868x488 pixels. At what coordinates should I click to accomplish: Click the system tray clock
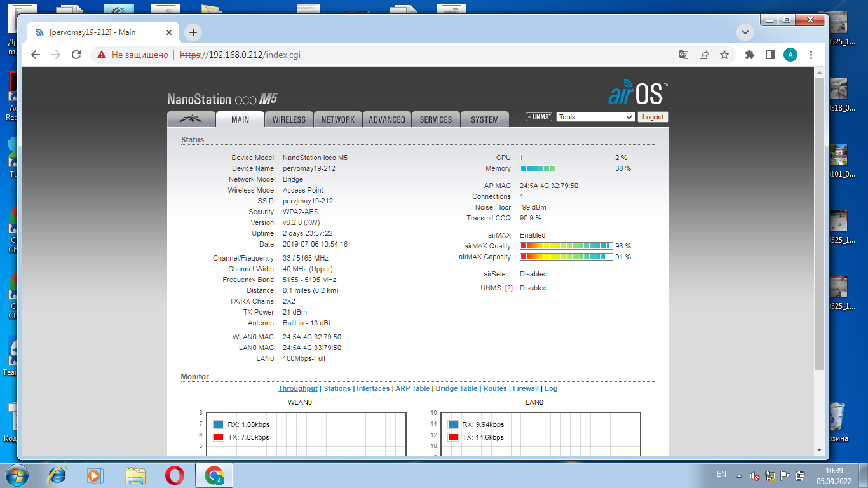click(834, 475)
